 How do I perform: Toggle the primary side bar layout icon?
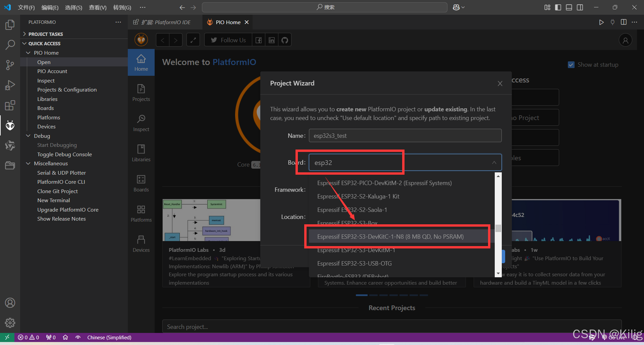click(x=558, y=7)
